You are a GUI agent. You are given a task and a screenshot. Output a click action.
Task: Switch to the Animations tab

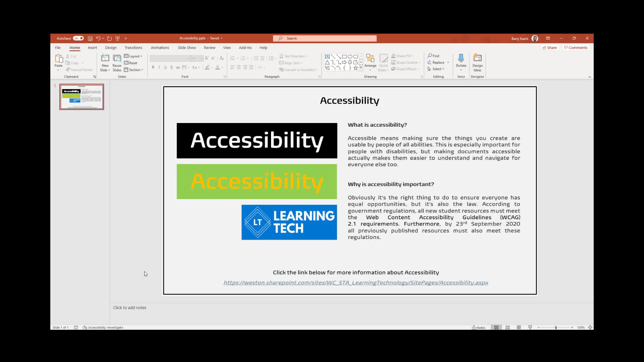[160, 48]
